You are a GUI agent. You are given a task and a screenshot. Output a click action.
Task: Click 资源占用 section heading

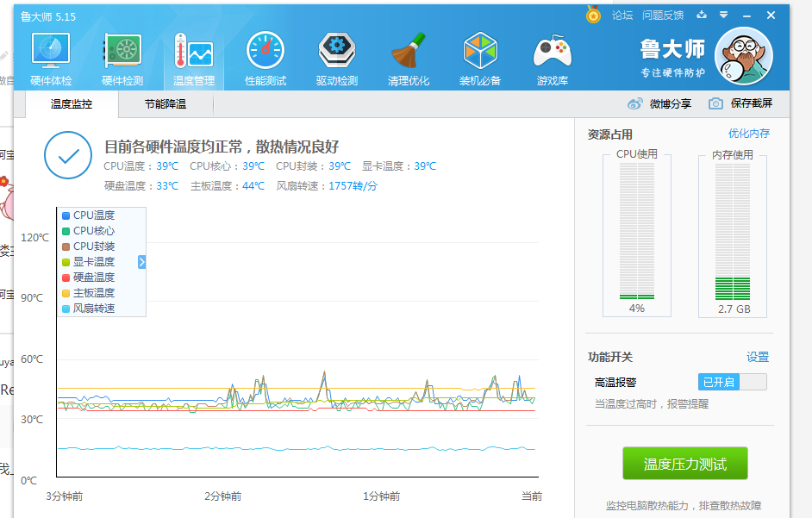pos(610,134)
